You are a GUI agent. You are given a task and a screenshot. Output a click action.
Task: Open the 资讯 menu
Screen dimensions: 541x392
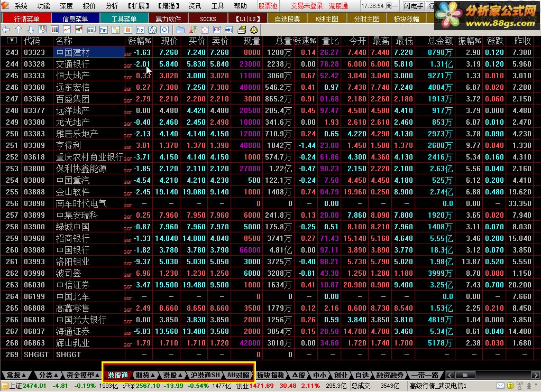195,6
